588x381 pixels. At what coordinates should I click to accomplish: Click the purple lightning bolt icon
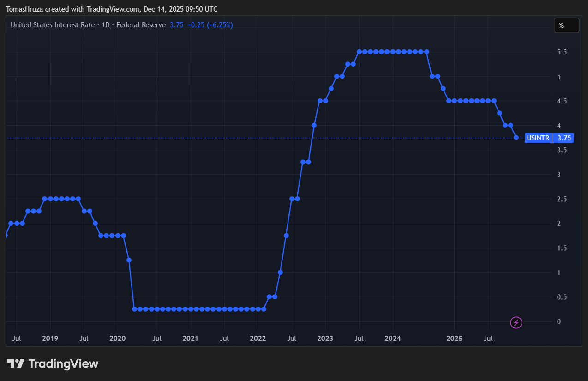click(x=516, y=322)
